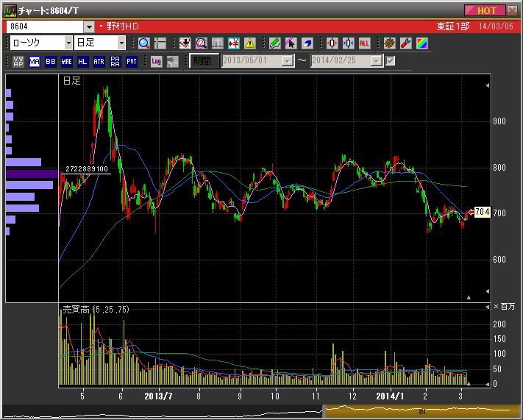The width and height of the screenshot is (523, 420).
Task: Click the red ALL display button
Action: 364,43
